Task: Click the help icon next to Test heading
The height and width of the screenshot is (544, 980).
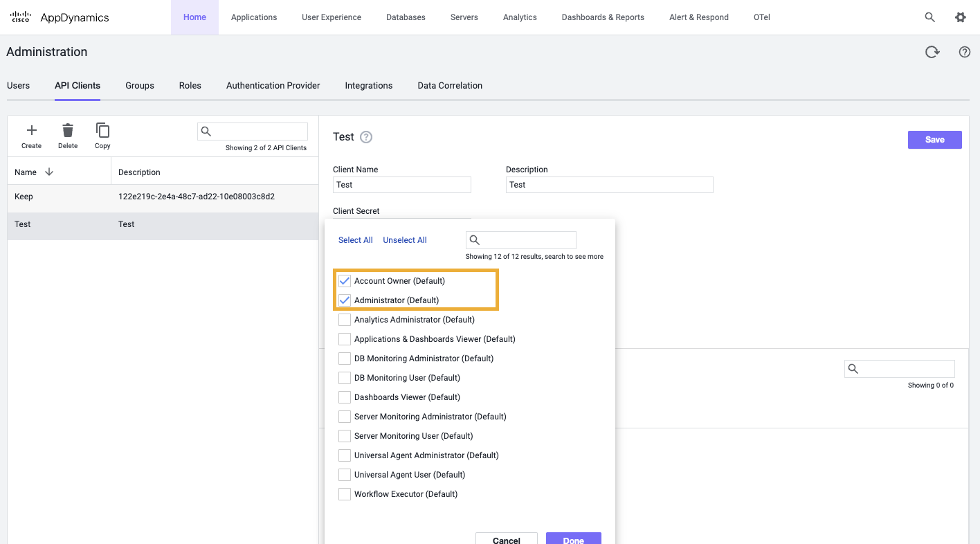Action: (366, 137)
